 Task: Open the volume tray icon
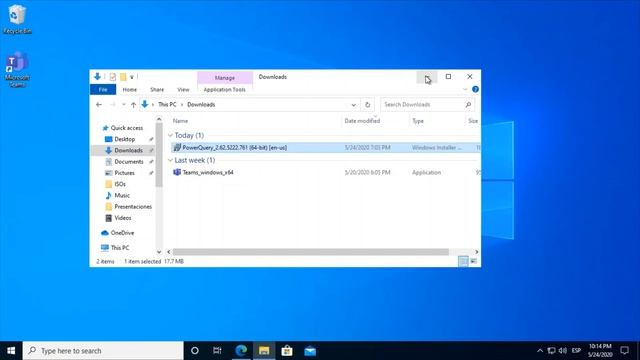click(562, 351)
